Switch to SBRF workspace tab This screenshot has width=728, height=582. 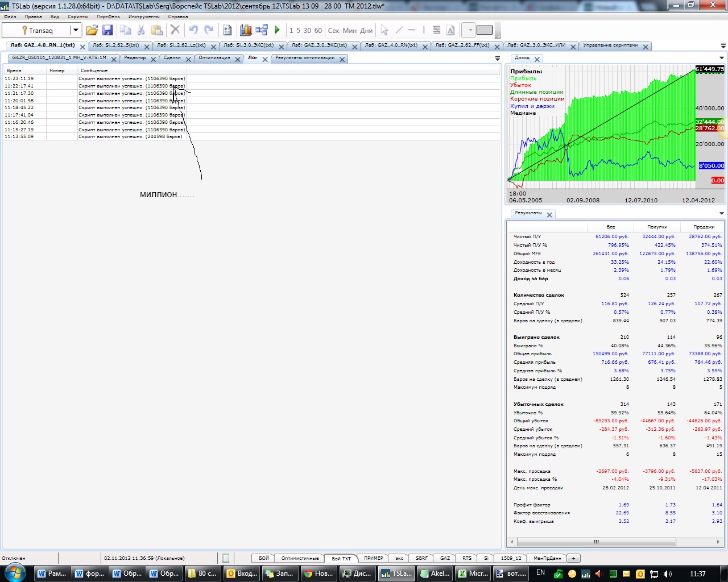coord(421,558)
